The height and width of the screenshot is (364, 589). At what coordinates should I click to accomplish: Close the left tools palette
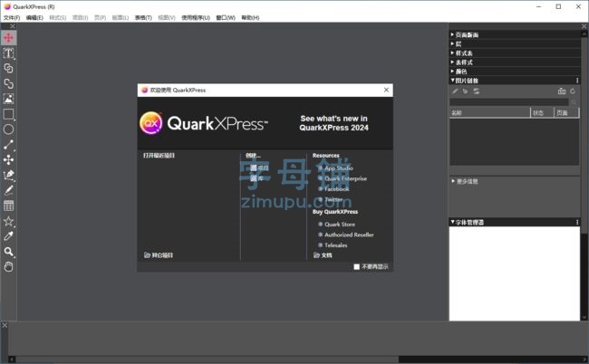click(13, 26)
